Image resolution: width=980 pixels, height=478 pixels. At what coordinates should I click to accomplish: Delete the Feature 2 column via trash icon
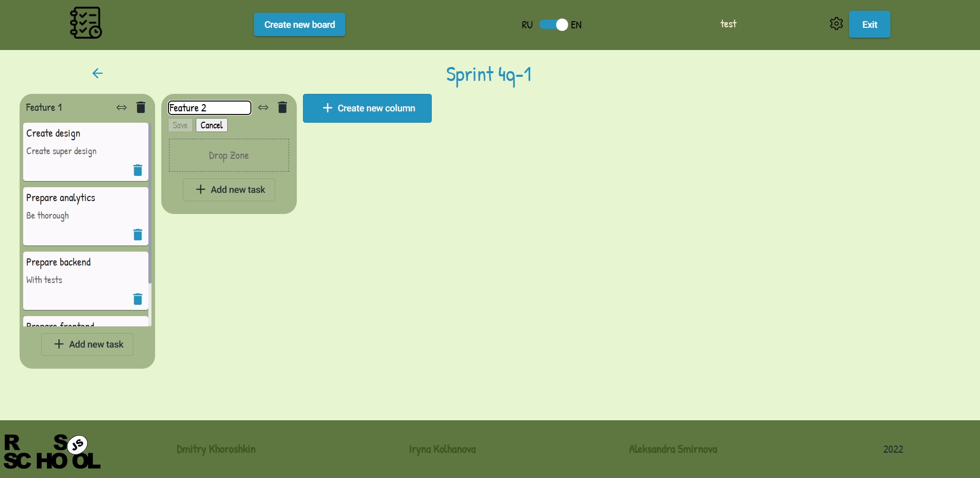click(x=282, y=107)
